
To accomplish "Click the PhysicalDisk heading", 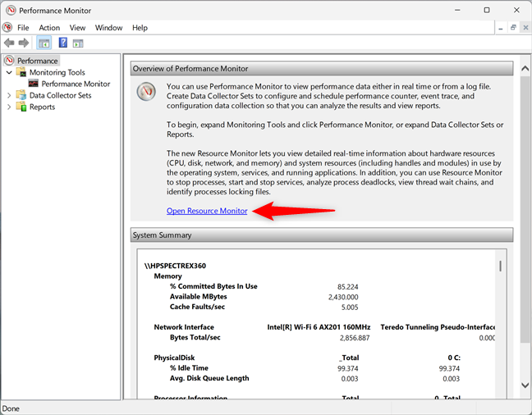I will 174,358.
